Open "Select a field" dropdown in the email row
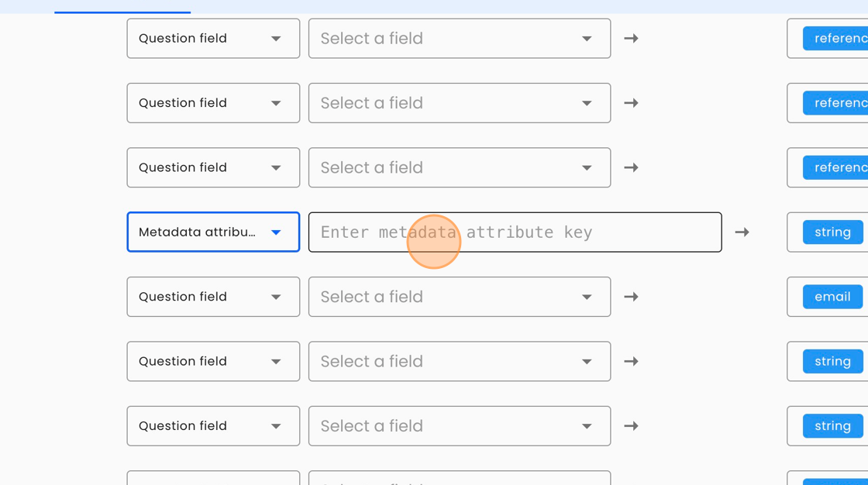This screenshot has width=868, height=485. click(x=459, y=297)
